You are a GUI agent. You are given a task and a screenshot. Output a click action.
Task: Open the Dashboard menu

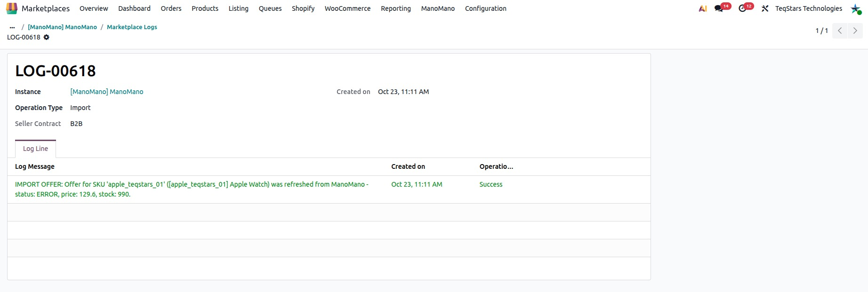(x=134, y=8)
